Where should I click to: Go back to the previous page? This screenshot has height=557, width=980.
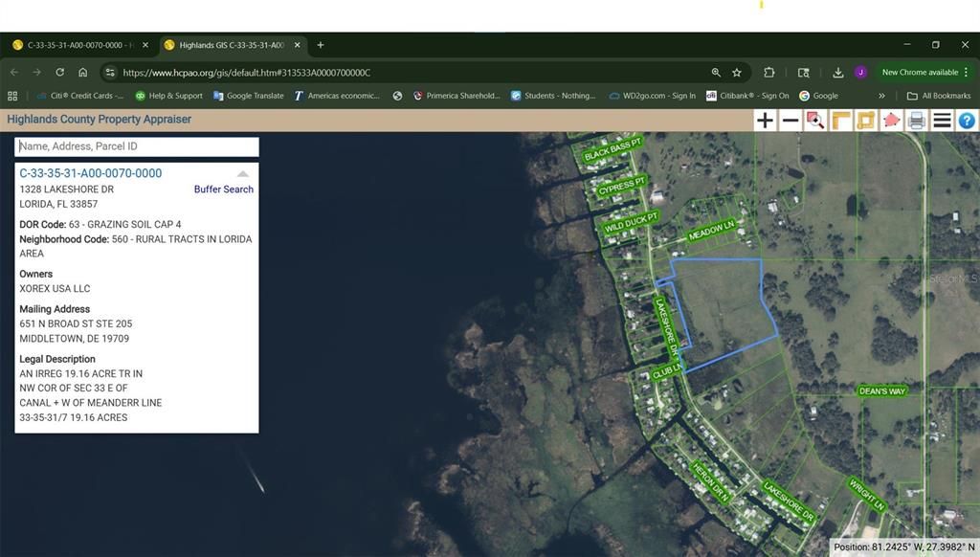[14, 72]
